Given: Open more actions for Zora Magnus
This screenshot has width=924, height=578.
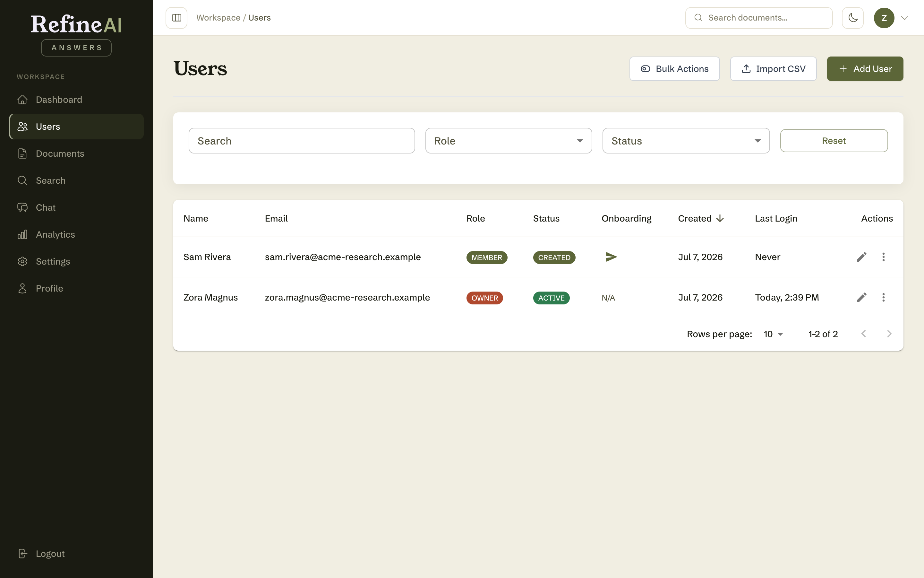Looking at the screenshot, I should (883, 297).
